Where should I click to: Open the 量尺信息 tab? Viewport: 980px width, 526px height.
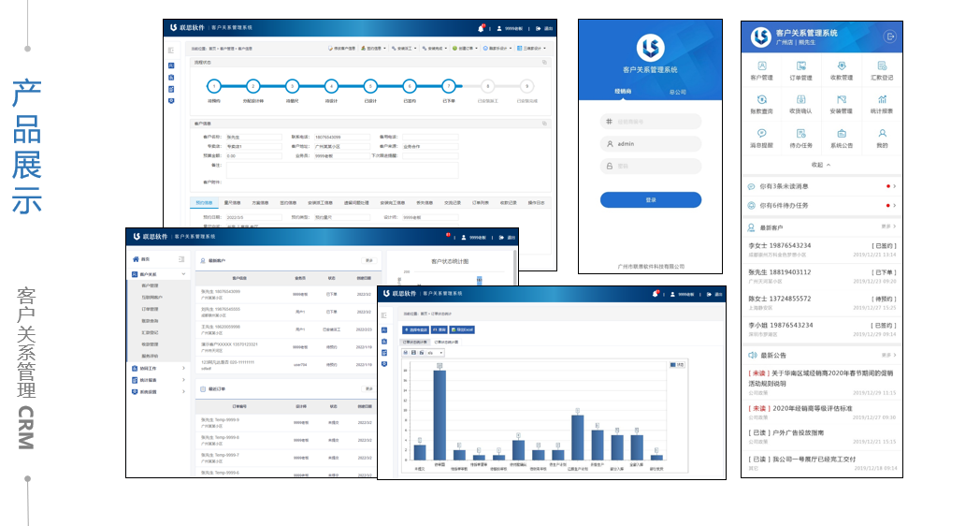point(233,202)
